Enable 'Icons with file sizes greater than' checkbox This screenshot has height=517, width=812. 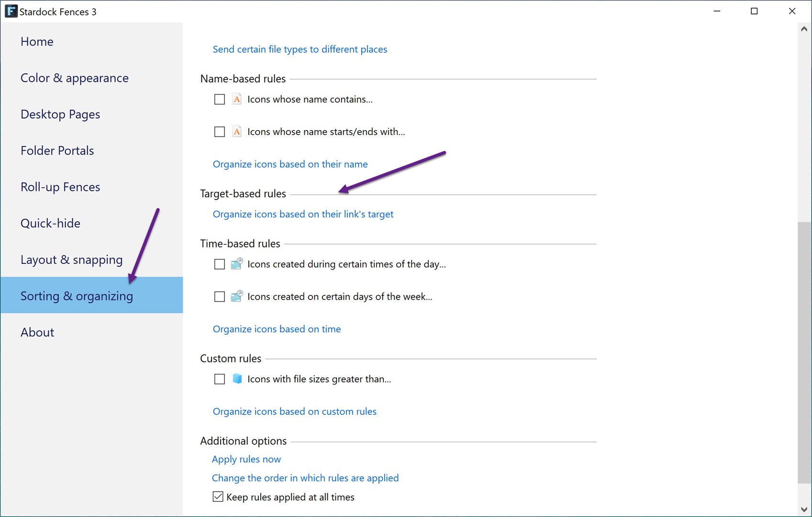220,379
